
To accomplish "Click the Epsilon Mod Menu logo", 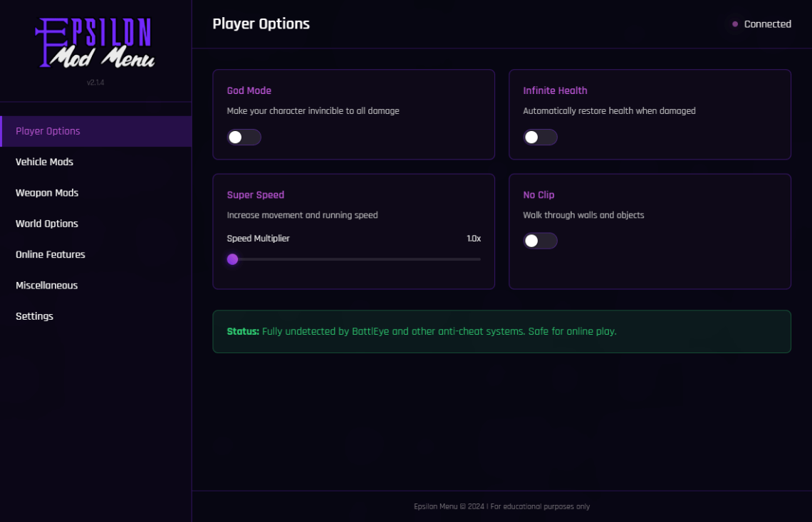I will [x=95, y=43].
